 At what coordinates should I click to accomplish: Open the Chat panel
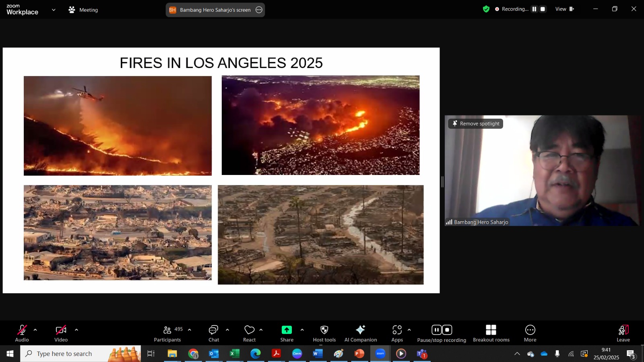pyautogui.click(x=214, y=333)
